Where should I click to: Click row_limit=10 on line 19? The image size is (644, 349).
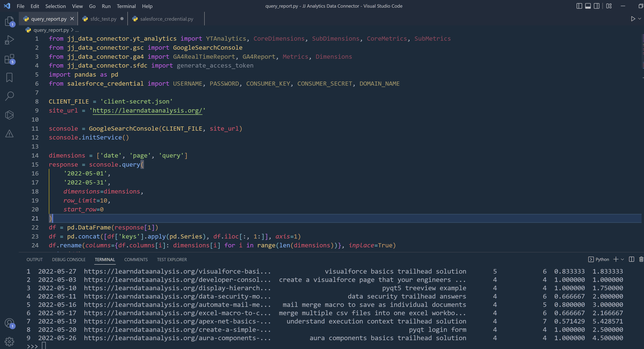click(85, 200)
